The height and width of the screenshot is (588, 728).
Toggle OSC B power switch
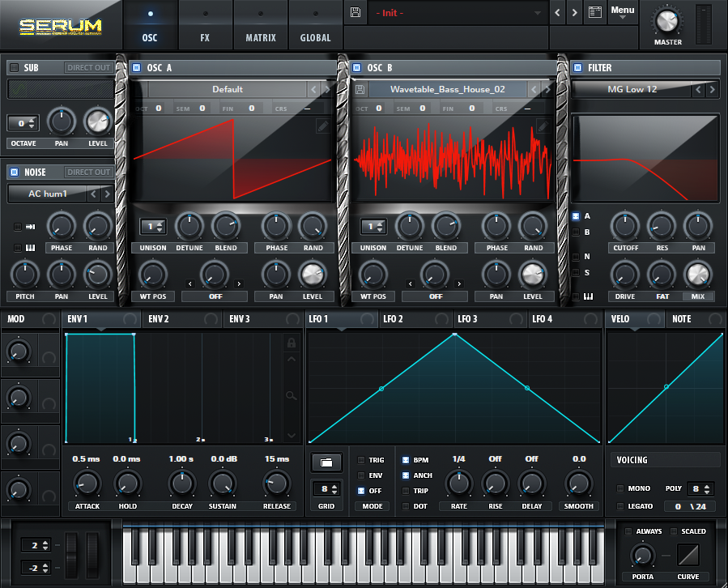(356, 67)
